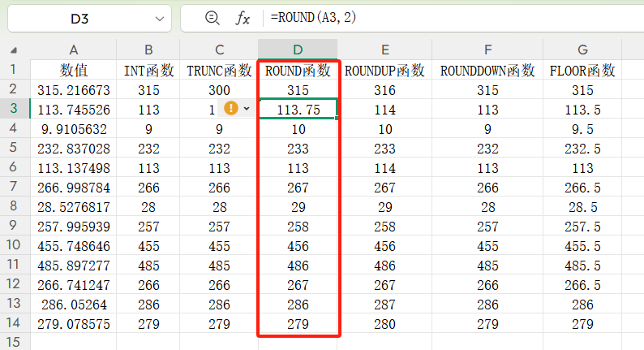Select cell containing 279.078575
The height and width of the screenshot is (350, 644).
tap(74, 324)
